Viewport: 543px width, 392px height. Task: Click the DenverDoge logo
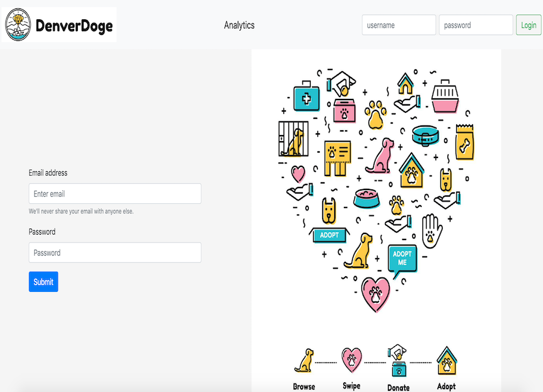(x=59, y=25)
